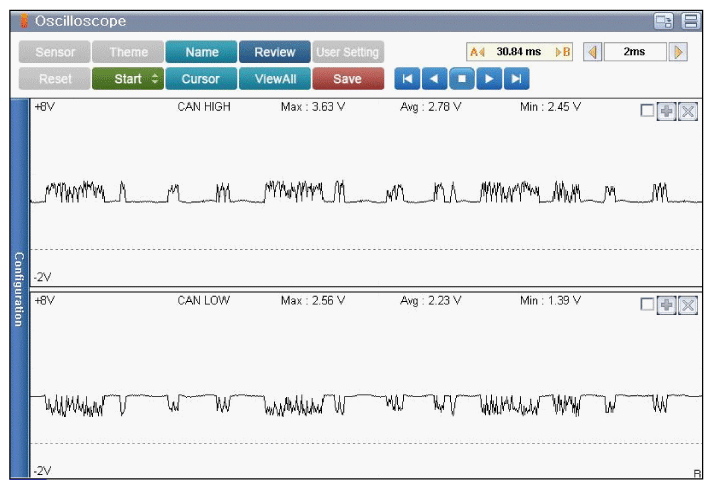Play waveform forward
Image resolution: width=713 pixels, height=489 pixels.
[488, 79]
